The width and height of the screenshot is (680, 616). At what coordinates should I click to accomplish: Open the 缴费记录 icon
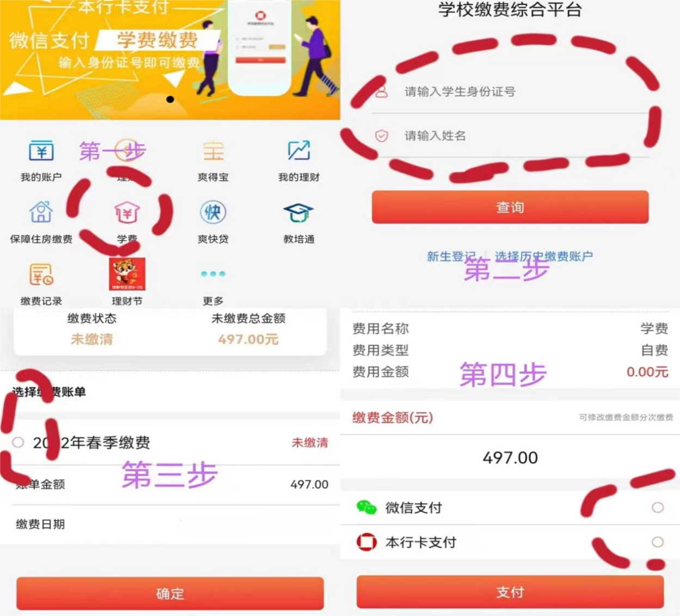[x=41, y=275]
